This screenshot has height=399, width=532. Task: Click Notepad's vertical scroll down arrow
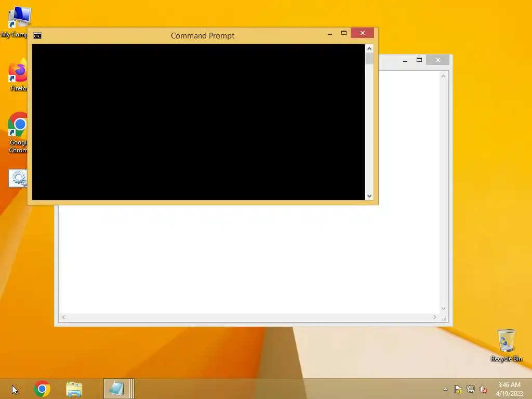(443, 309)
